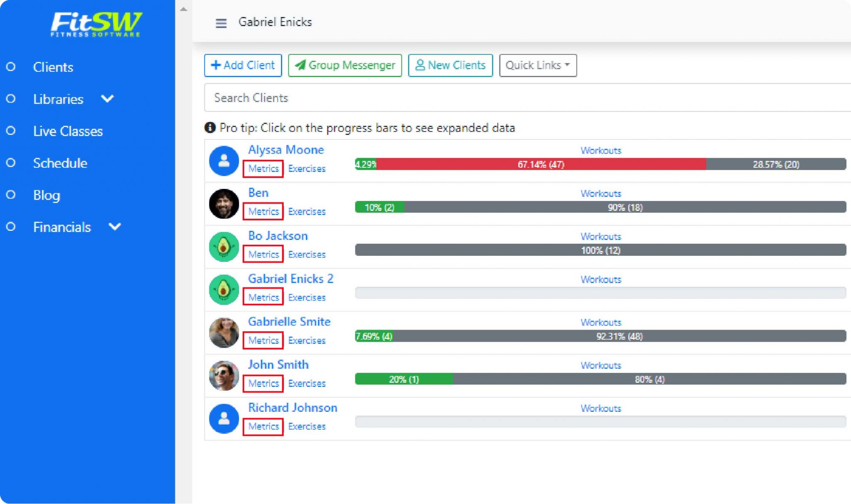Click the Group Messenger paper plane icon
Viewport: 851px width, 504px height.
[x=300, y=65]
